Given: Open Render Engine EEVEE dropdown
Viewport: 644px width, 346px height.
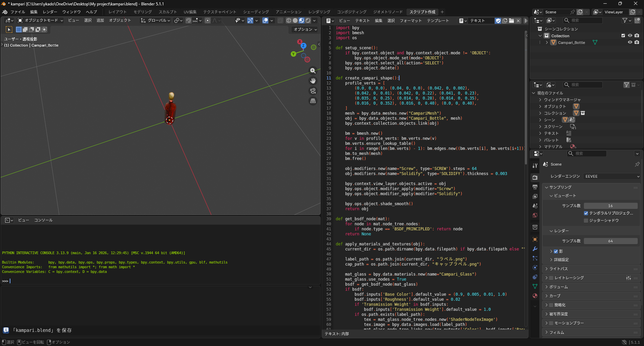Looking at the screenshot, I should click(612, 176).
